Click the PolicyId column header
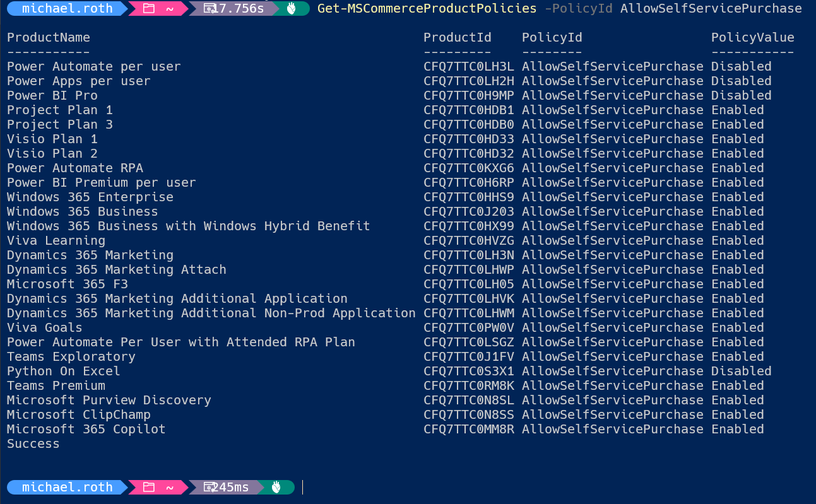 coord(552,37)
